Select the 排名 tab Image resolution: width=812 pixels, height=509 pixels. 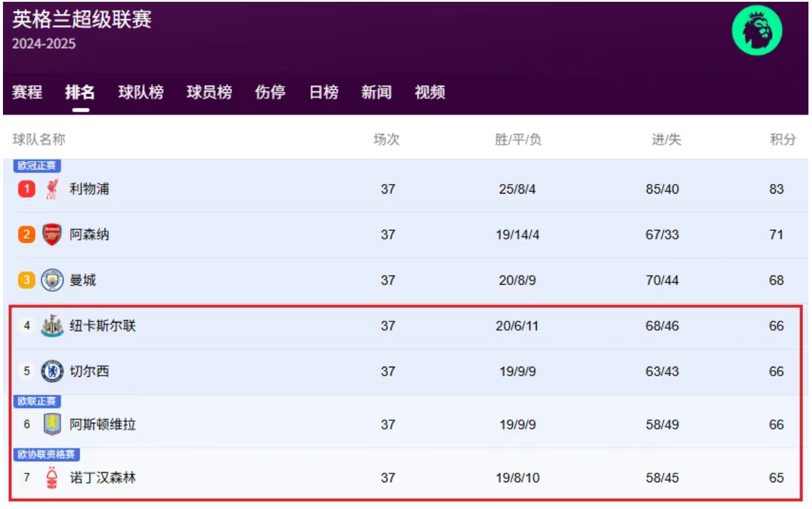(80, 92)
